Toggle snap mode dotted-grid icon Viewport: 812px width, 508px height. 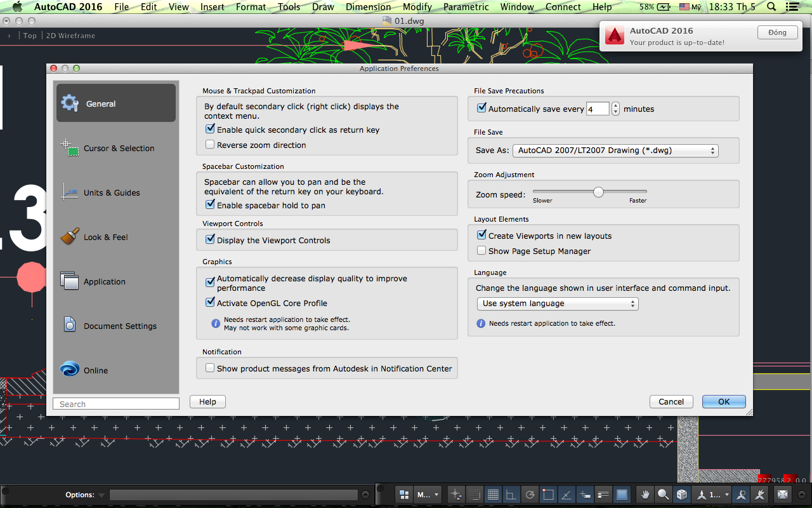click(474, 494)
